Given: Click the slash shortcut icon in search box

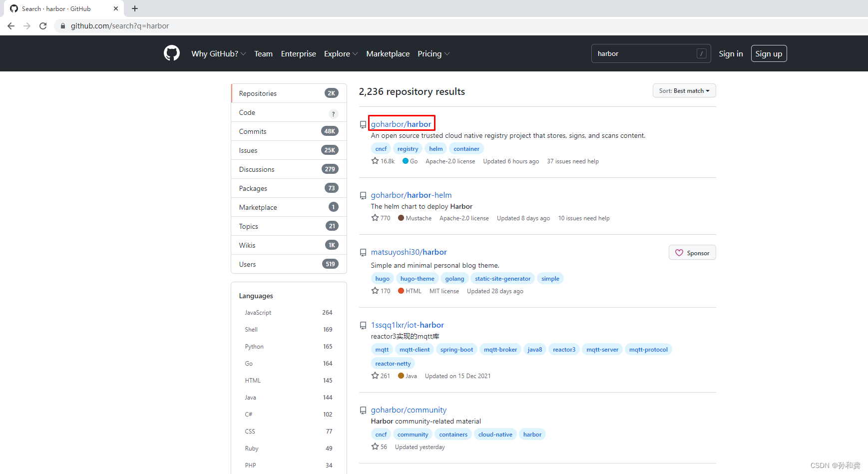Looking at the screenshot, I should click(x=702, y=53).
